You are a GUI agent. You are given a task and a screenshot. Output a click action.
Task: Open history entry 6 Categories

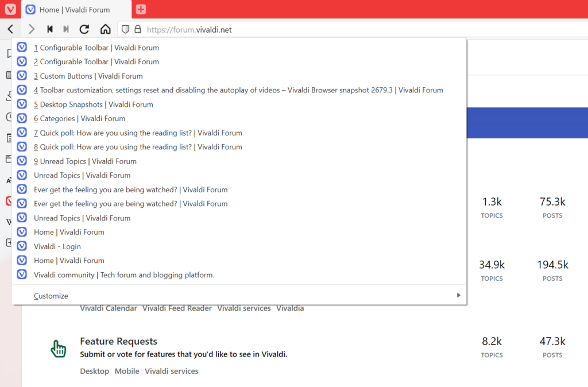pyautogui.click(x=239, y=118)
